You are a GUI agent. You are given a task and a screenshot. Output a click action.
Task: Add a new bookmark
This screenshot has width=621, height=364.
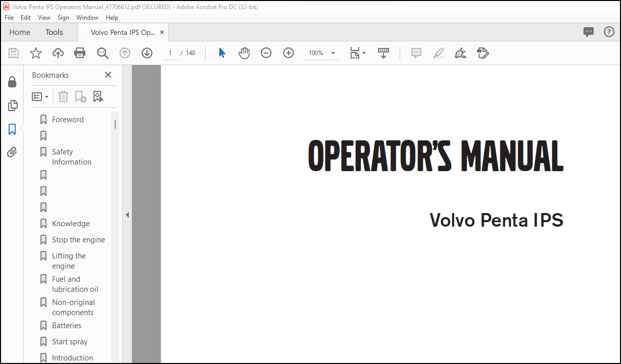(x=80, y=96)
